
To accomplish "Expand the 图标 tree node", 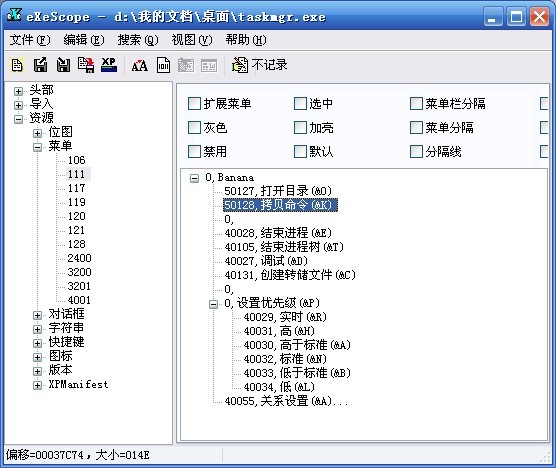I will [37, 357].
